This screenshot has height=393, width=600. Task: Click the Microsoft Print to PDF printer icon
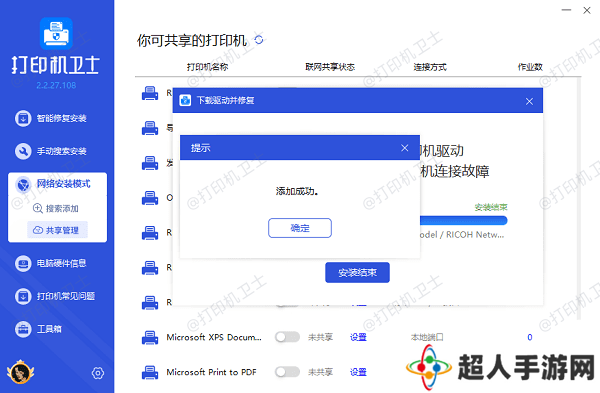[x=150, y=372]
